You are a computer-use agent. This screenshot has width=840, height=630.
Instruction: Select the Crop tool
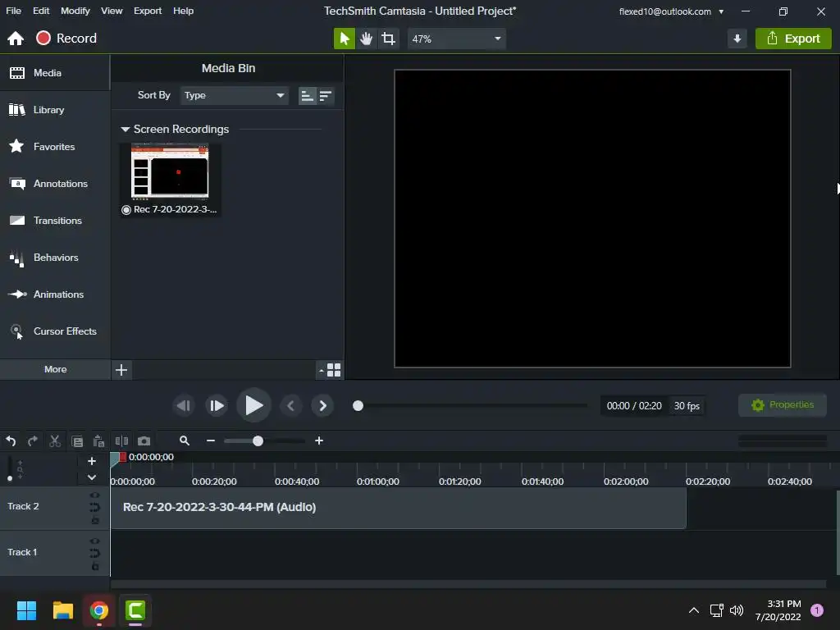click(x=388, y=39)
